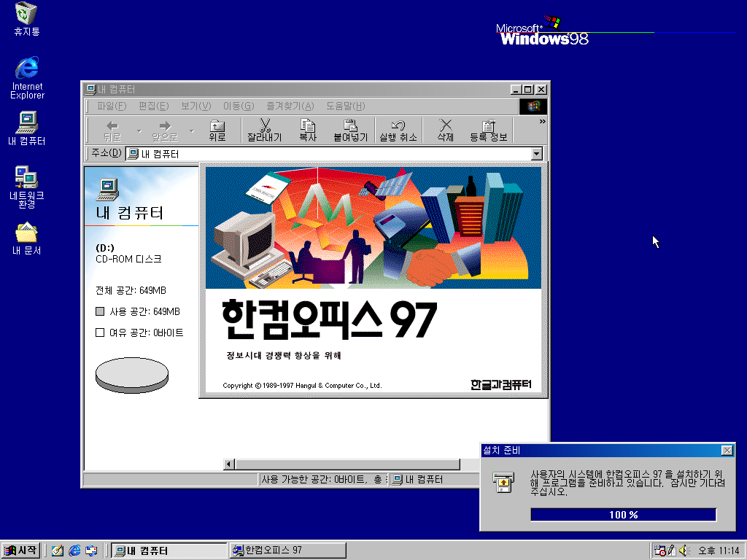Maximize the 내 컴퓨터 window
Screen dimensions: 747x560
pyautogui.click(x=528, y=90)
